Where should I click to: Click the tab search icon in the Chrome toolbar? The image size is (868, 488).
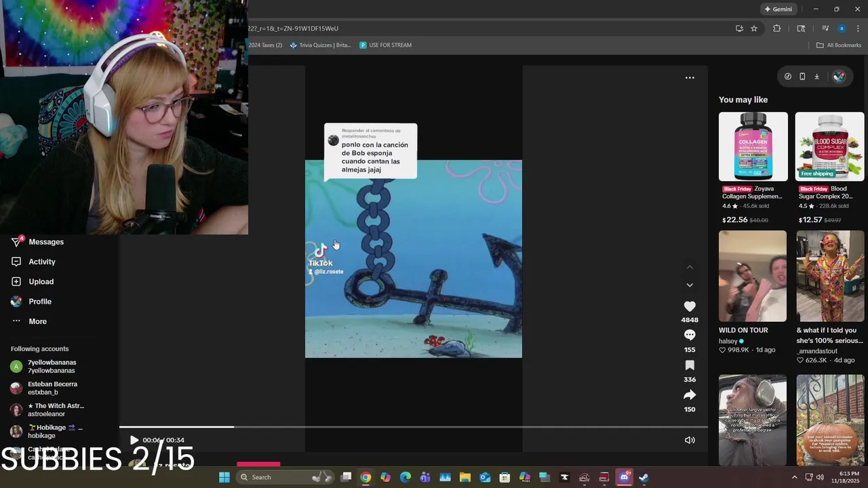tap(801, 28)
